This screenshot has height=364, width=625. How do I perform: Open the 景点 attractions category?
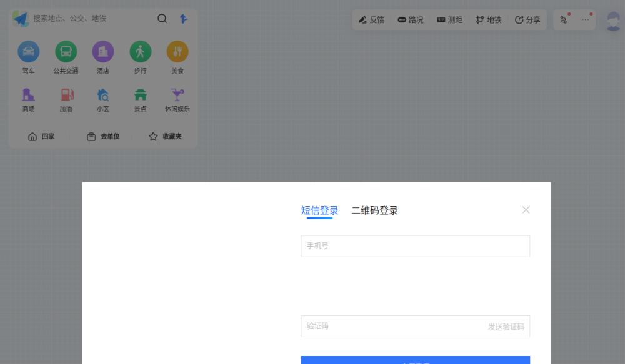pos(140,100)
